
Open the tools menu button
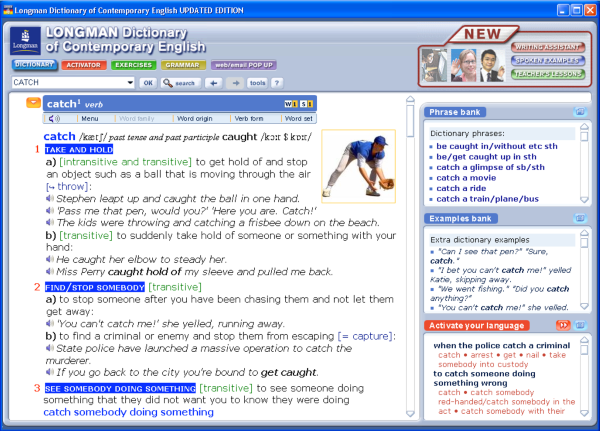tap(258, 83)
